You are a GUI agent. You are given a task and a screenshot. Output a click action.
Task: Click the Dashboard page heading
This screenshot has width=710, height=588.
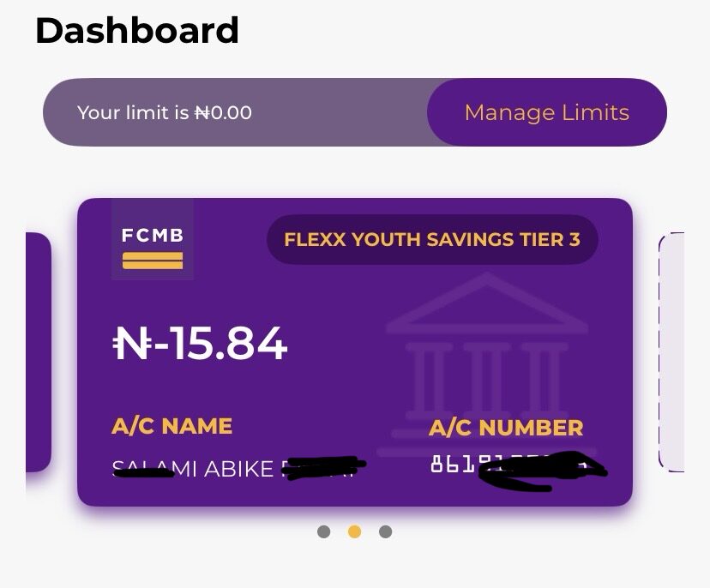[137, 31]
